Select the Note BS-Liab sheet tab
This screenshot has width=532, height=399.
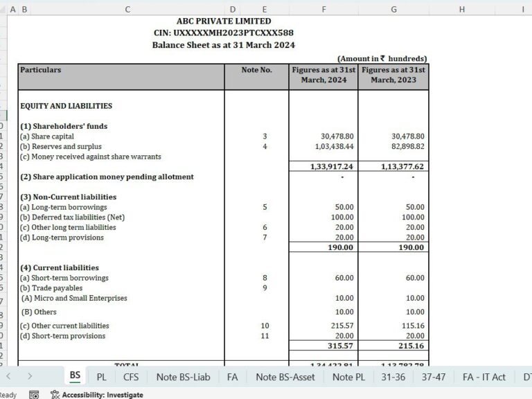[183, 377]
